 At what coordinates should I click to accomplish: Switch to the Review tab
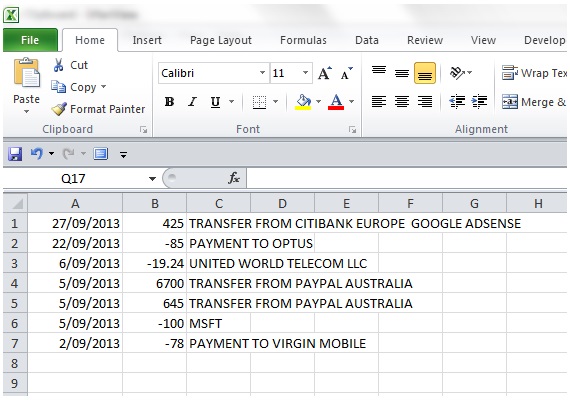click(425, 40)
